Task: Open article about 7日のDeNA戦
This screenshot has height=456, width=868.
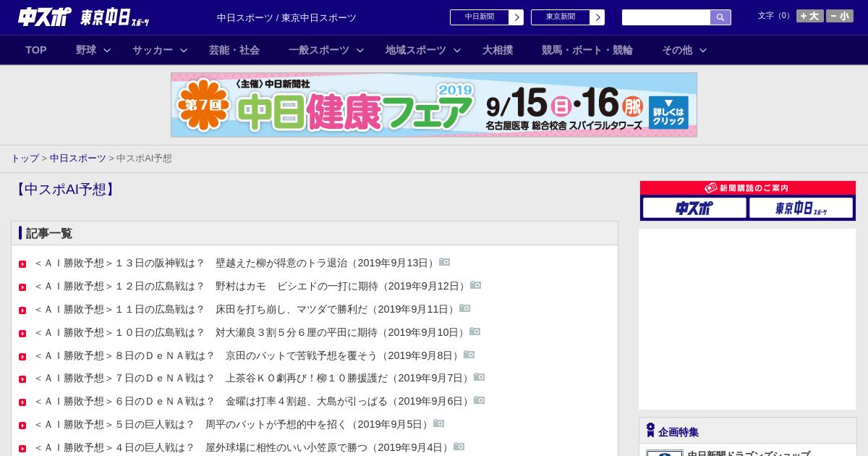Action: (x=253, y=378)
